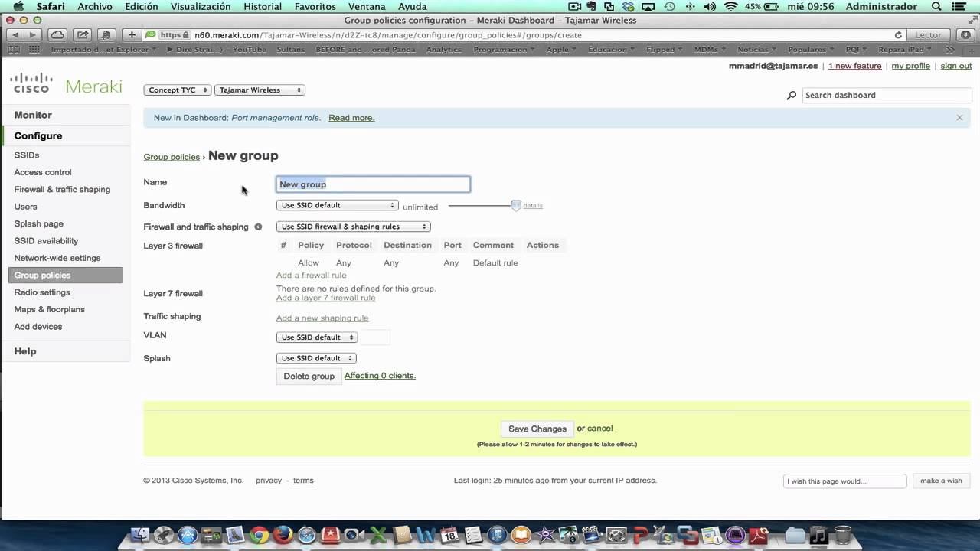This screenshot has width=980, height=551.
Task: Open the VLAN Use SSID default dropdown
Action: tap(317, 337)
